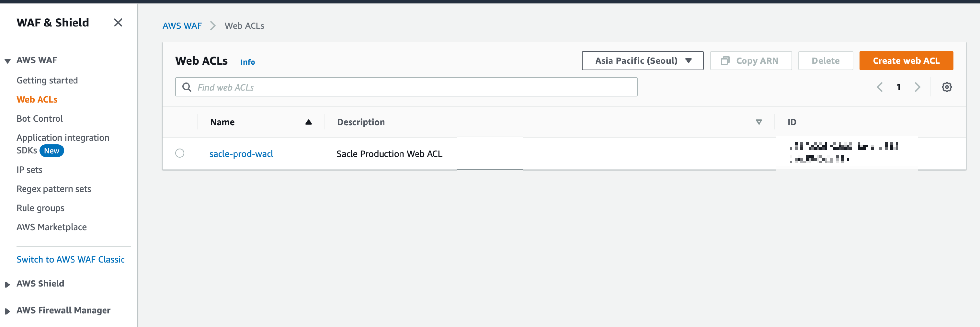
Task: Click the search magnifier icon
Action: point(187,87)
